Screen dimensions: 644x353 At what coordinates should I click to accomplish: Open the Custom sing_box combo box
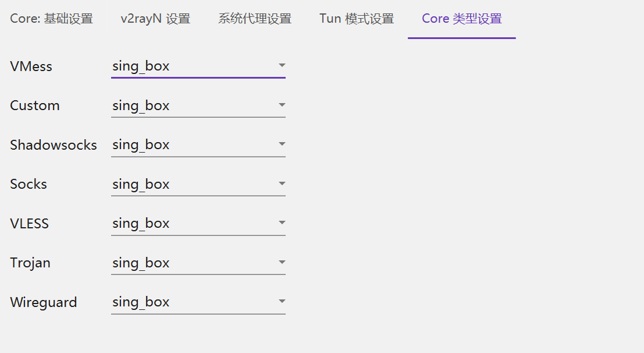(x=198, y=106)
